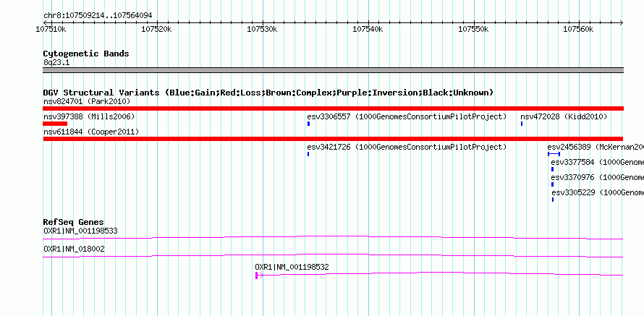Click the blue esv3421726 gain marker
The image size is (644, 316).
point(308,154)
